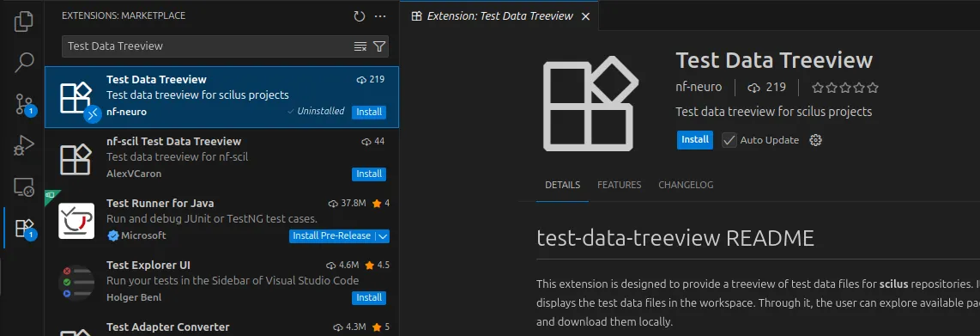980x336 pixels.
Task: Click the Test Runner for Java icon
Action: coord(76,221)
